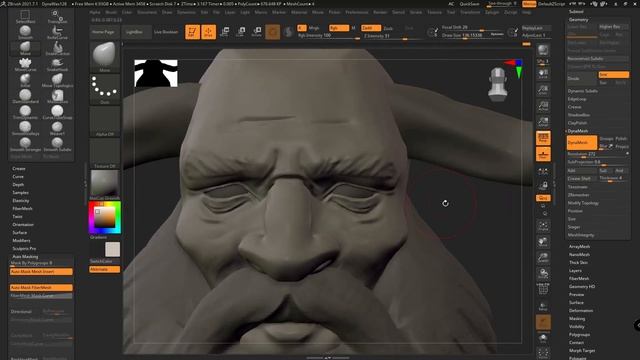This screenshot has height=360, width=640.
Task: Open the current brush thumbnail picker
Action: point(104,56)
